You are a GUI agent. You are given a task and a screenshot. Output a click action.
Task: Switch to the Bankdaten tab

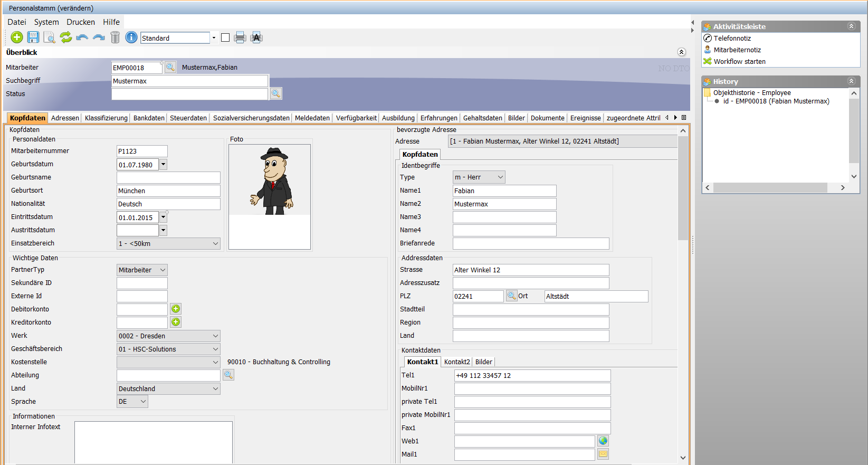(x=149, y=118)
